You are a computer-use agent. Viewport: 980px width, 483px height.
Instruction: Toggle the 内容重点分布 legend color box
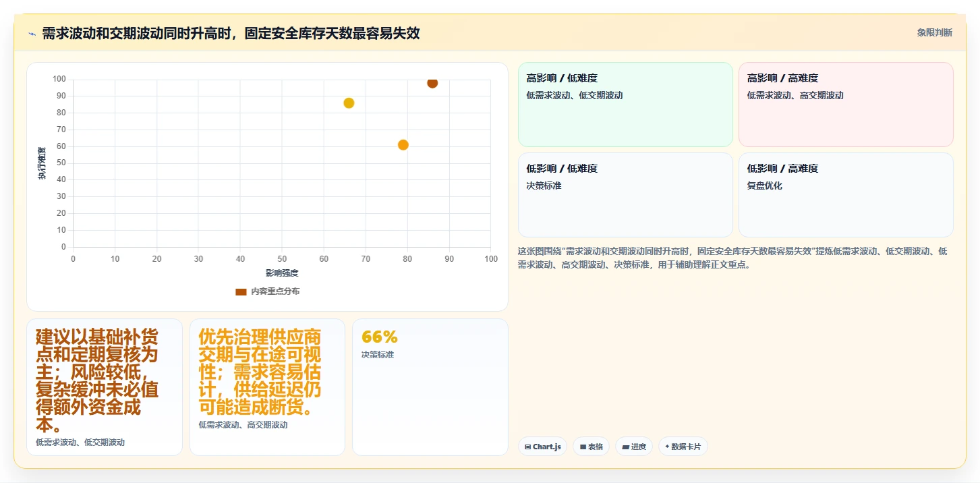coord(241,291)
